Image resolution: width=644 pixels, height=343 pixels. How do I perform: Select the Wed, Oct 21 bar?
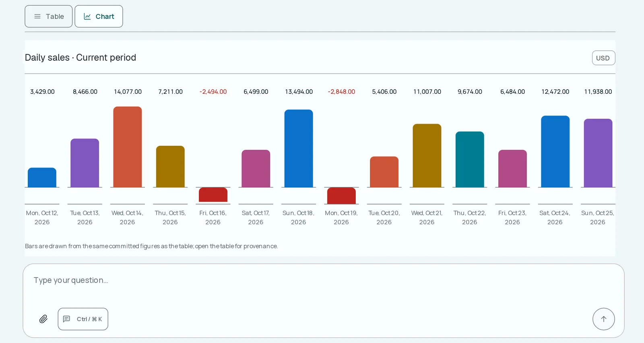point(427,156)
